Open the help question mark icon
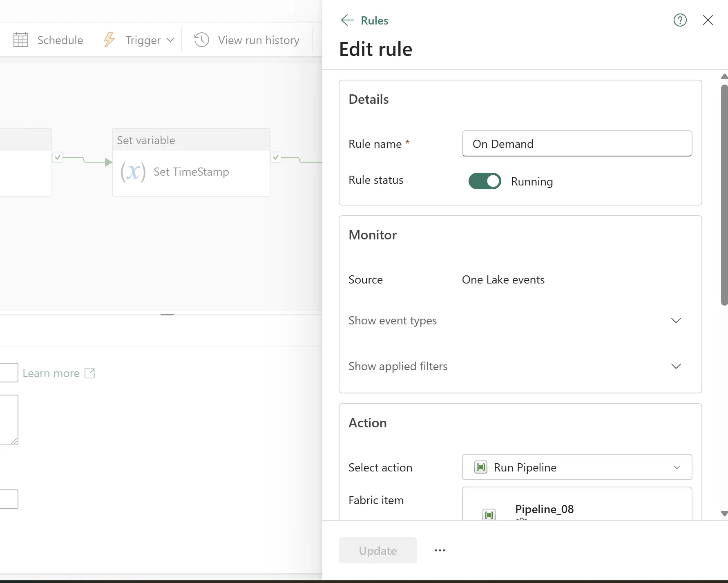 pyautogui.click(x=680, y=20)
